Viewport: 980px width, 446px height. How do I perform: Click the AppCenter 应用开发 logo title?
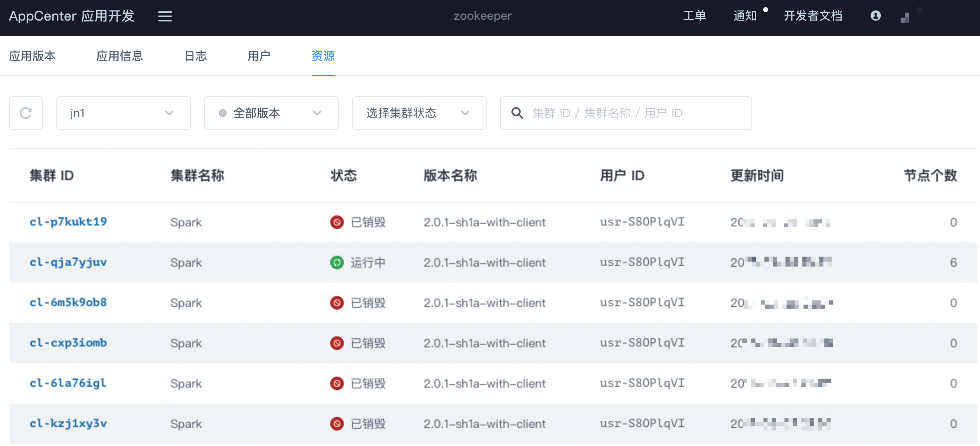point(71,16)
